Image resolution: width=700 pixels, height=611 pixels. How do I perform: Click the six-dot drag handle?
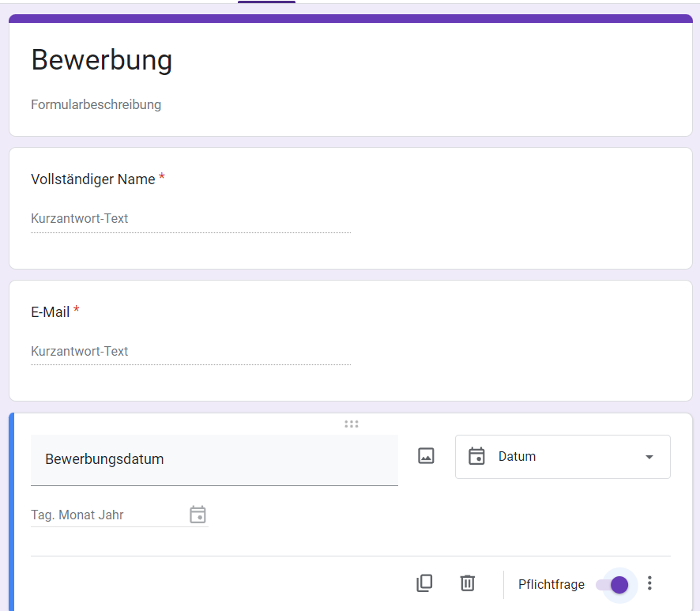[x=352, y=424]
